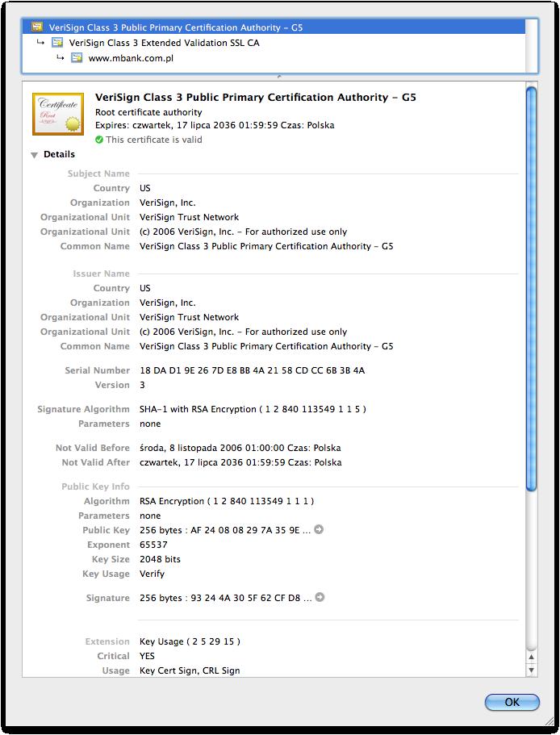Click the Public Key Info section label

click(95, 487)
